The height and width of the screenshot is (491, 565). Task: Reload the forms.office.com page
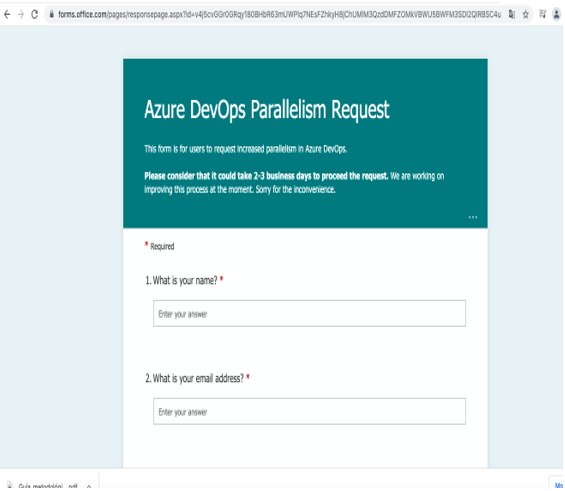35,14
